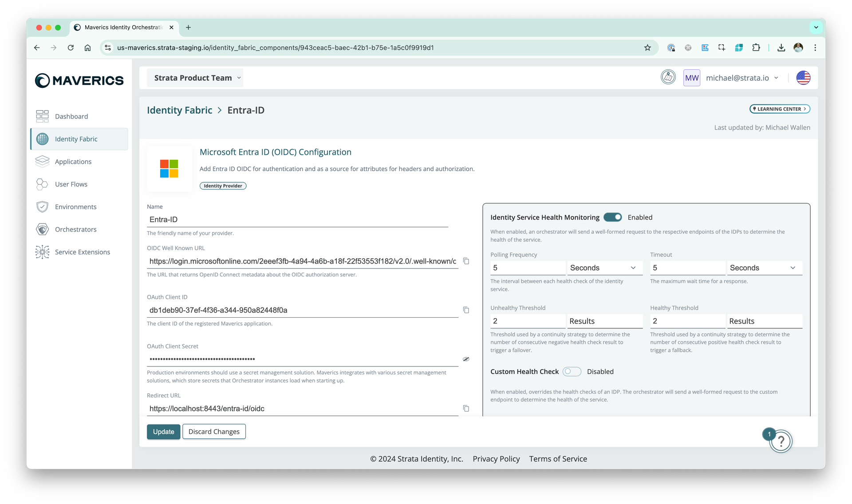Enable the Custom Health Check toggle

click(572, 371)
